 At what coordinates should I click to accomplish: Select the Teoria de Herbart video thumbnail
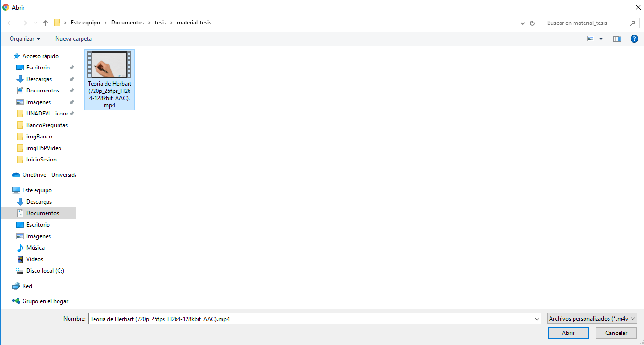pyautogui.click(x=109, y=65)
